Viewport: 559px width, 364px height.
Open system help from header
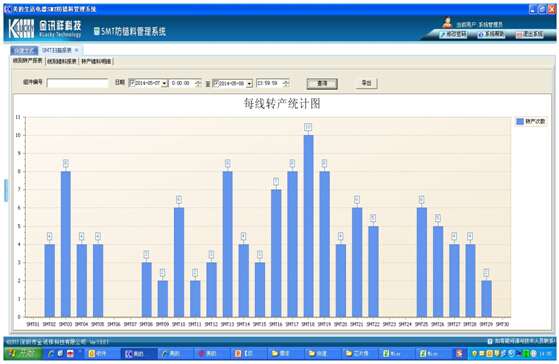pyautogui.click(x=491, y=35)
